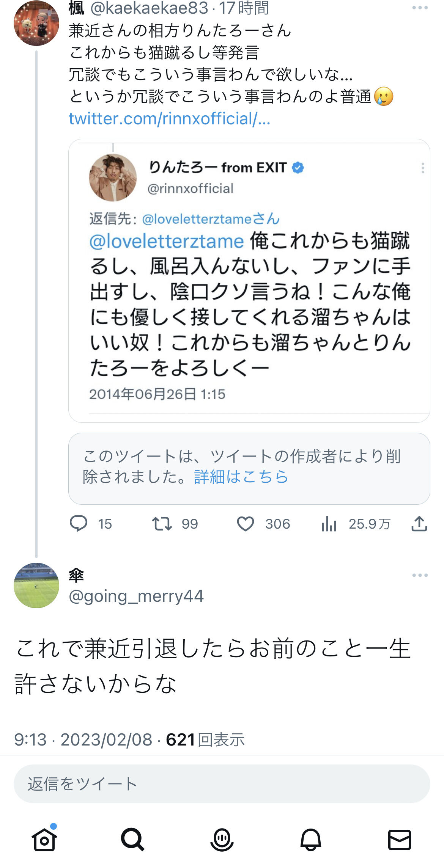Open more options for 楓's tweet
444x868 pixels.
pyautogui.click(x=420, y=8)
